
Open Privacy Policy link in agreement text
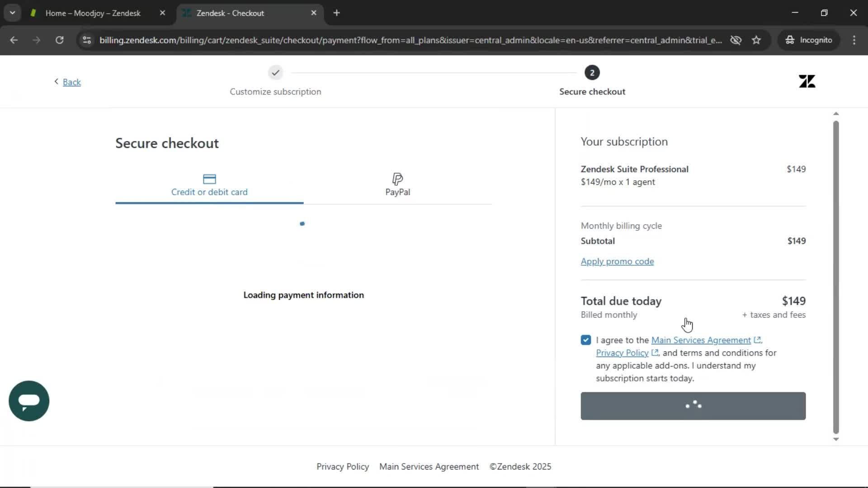pos(622,352)
